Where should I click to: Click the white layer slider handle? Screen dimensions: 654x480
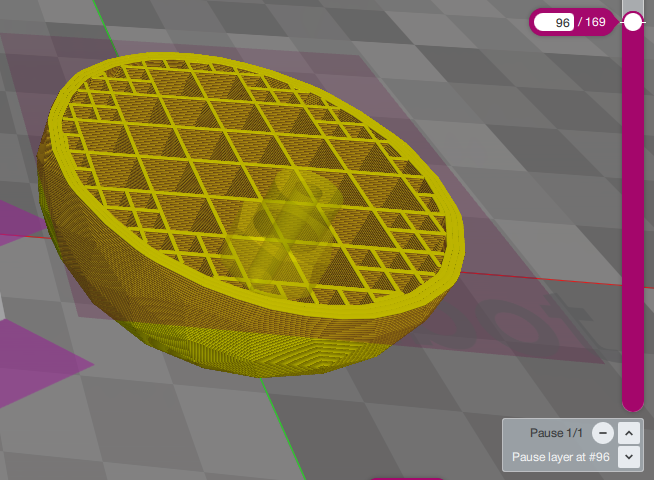pos(632,22)
